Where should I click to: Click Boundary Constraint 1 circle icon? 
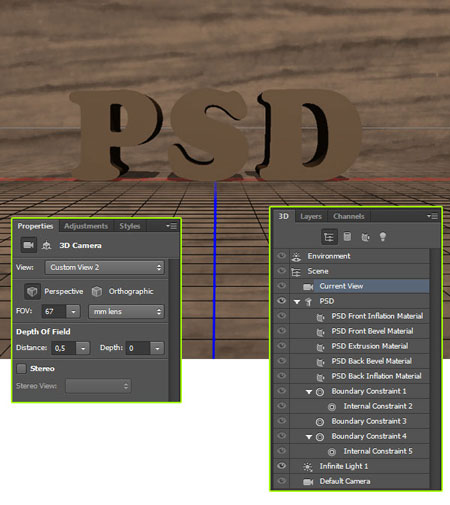pyautogui.click(x=320, y=392)
